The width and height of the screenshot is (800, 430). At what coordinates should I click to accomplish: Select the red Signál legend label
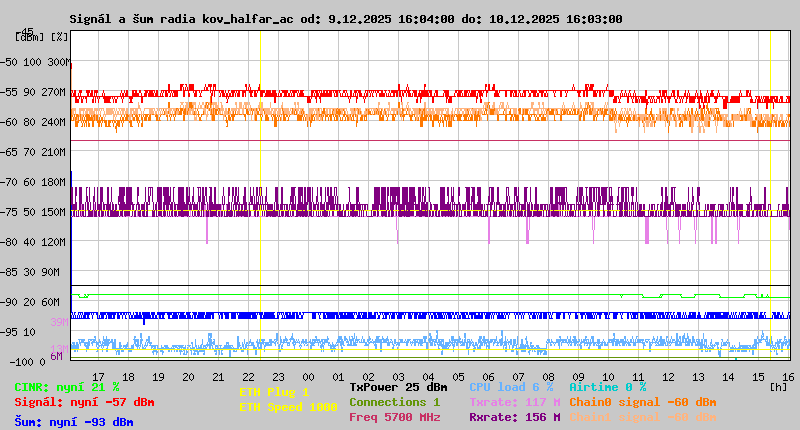[x=84, y=402]
